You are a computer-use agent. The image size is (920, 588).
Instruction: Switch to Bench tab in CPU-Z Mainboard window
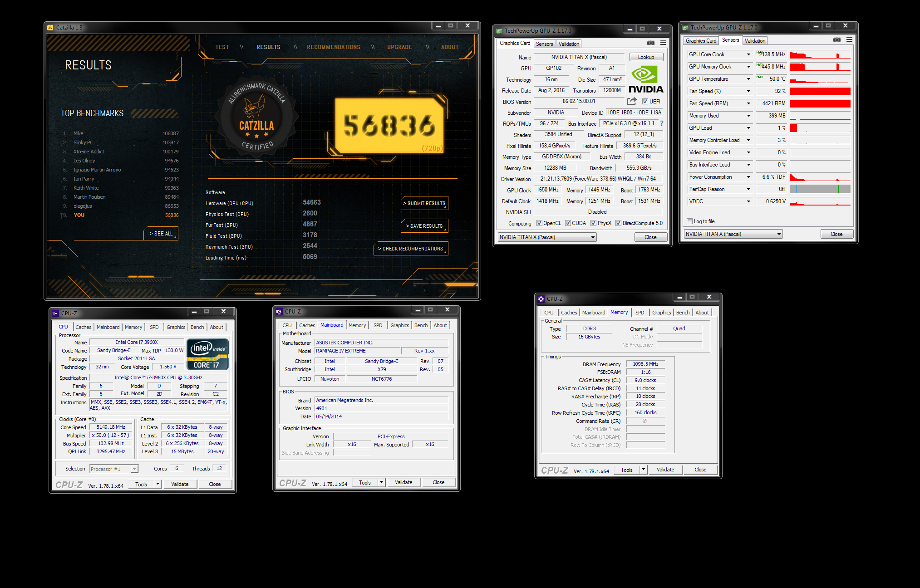(421, 325)
